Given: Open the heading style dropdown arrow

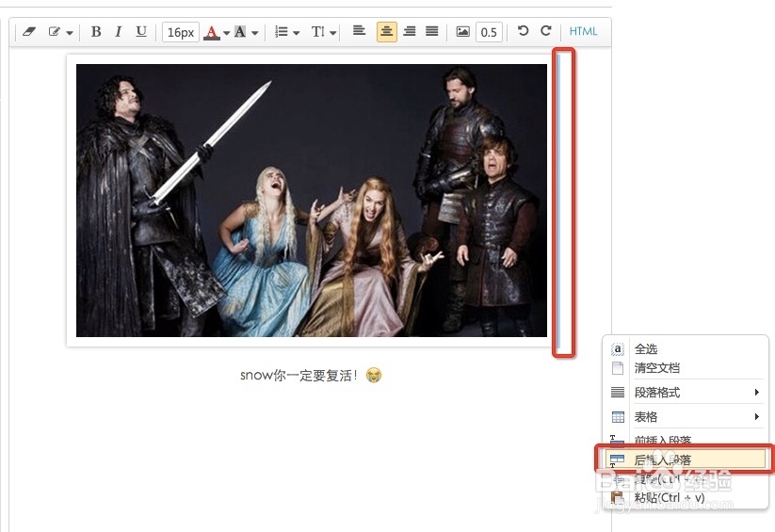Looking at the screenshot, I should click(333, 33).
